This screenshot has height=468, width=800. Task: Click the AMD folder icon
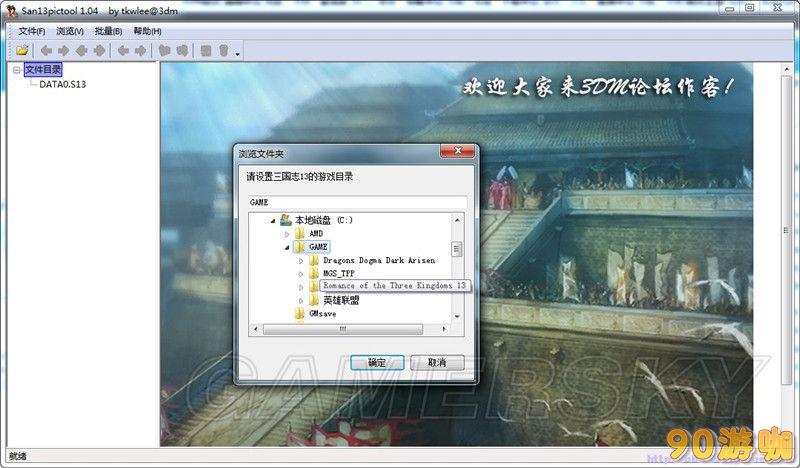300,233
